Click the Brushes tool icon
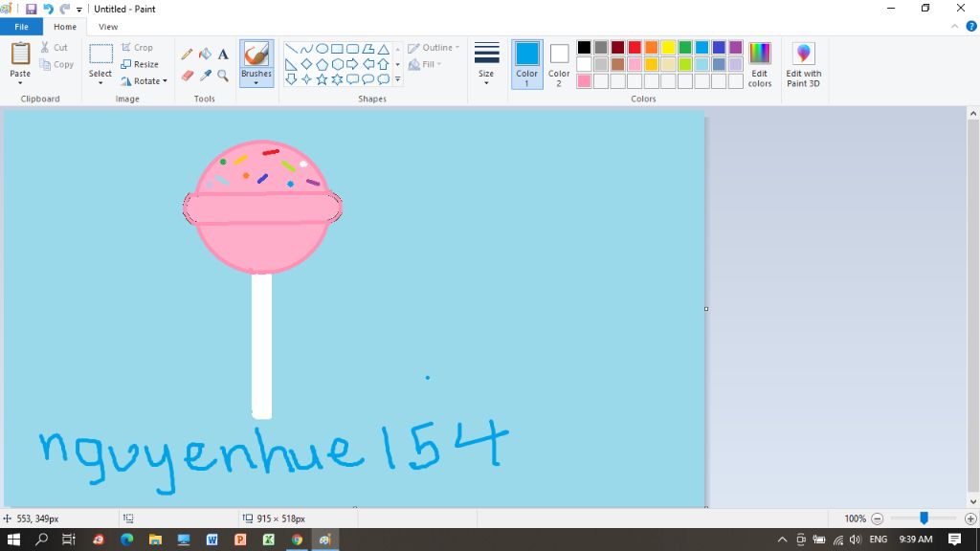Screen dimensions: 980x551 (x=256, y=54)
